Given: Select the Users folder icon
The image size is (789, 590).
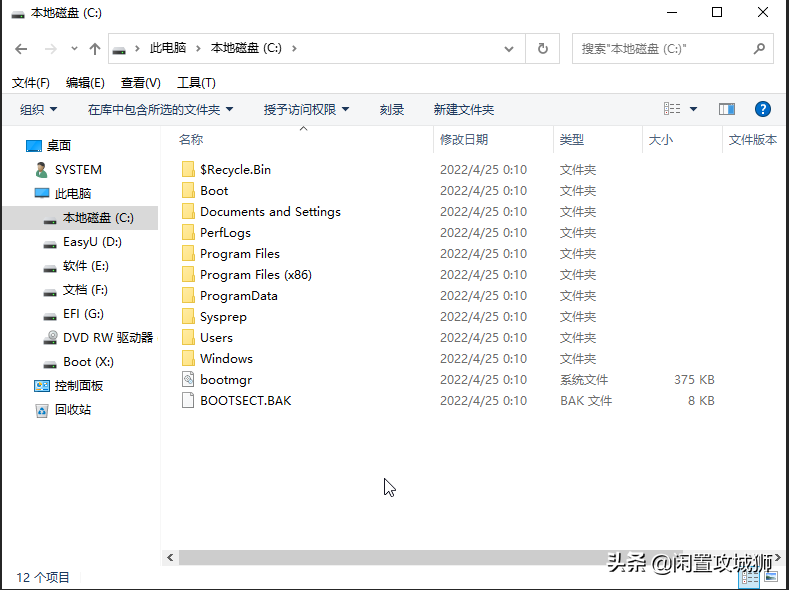Looking at the screenshot, I should click(x=188, y=338).
